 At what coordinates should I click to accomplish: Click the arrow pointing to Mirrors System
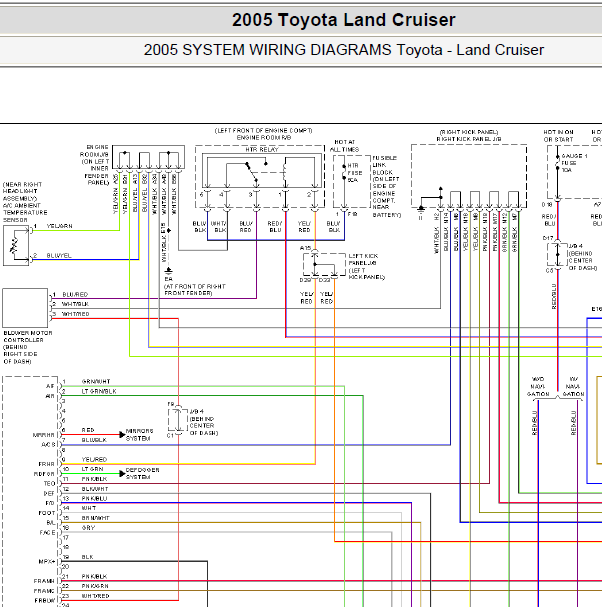(x=122, y=435)
